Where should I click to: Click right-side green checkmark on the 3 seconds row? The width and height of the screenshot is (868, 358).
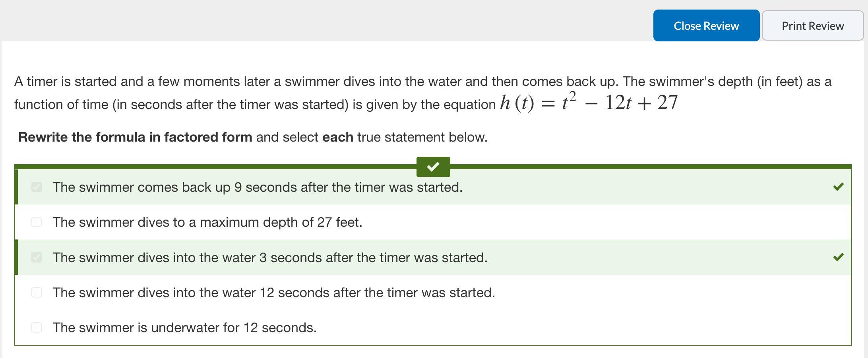pyautogui.click(x=838, y=257)
